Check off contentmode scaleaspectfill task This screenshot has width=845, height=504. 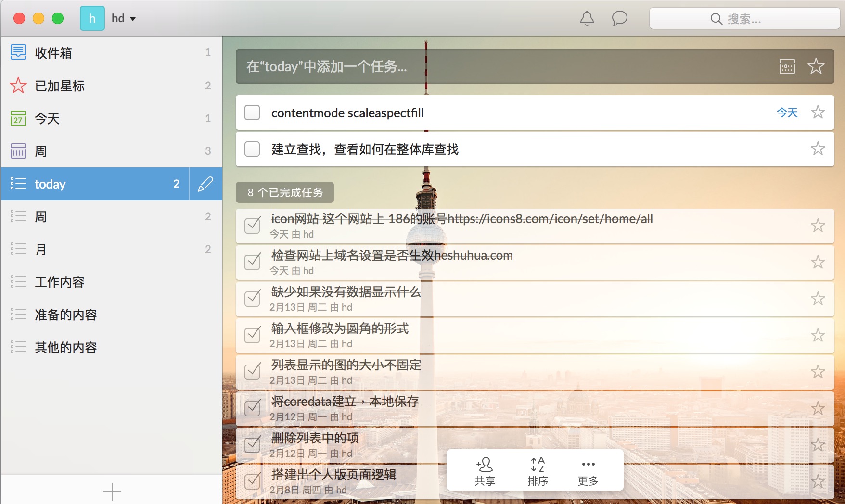[x=252, y=113]
